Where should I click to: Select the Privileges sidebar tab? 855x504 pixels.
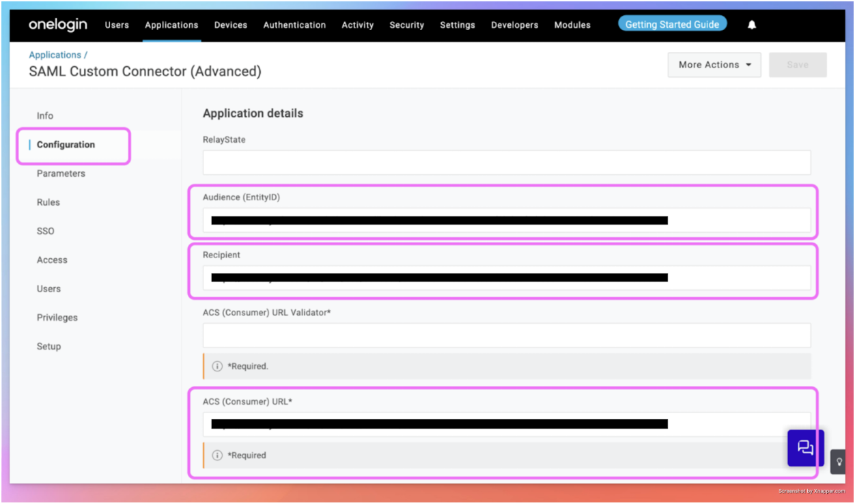(57, 318)
